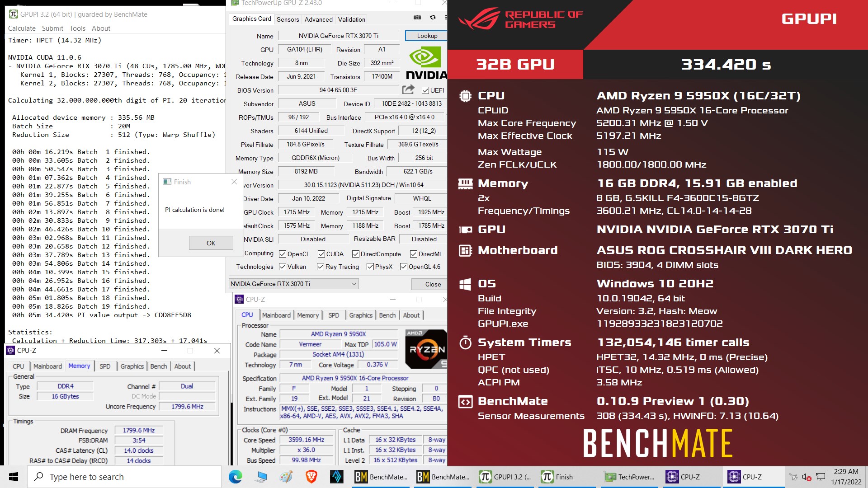
Task: Click the PI value output line CDD8EE5D8
Action: tap(102, 315)
